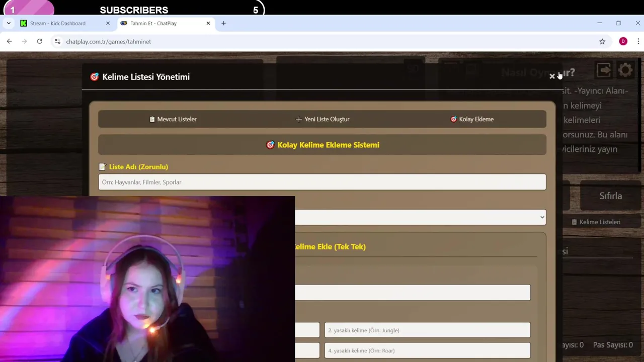The width and height of the screenshot is (644, 362).
Task: Reload the chatplay page
Action: pyautogui.click(x=39, y=41)
